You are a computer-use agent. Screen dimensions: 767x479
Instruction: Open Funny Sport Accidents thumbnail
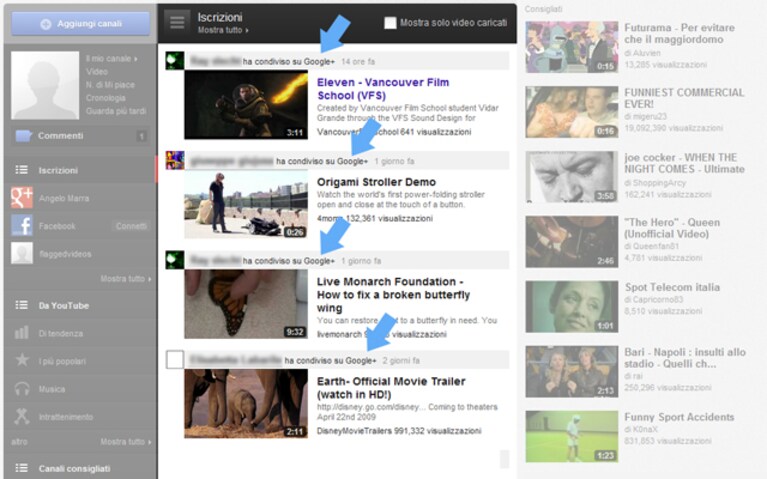(572, 436)
